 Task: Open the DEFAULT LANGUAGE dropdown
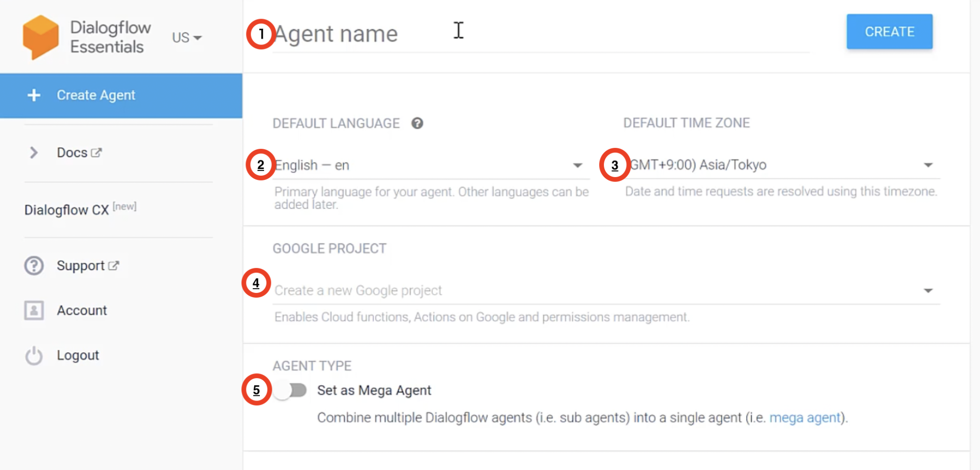pos(578,165)
